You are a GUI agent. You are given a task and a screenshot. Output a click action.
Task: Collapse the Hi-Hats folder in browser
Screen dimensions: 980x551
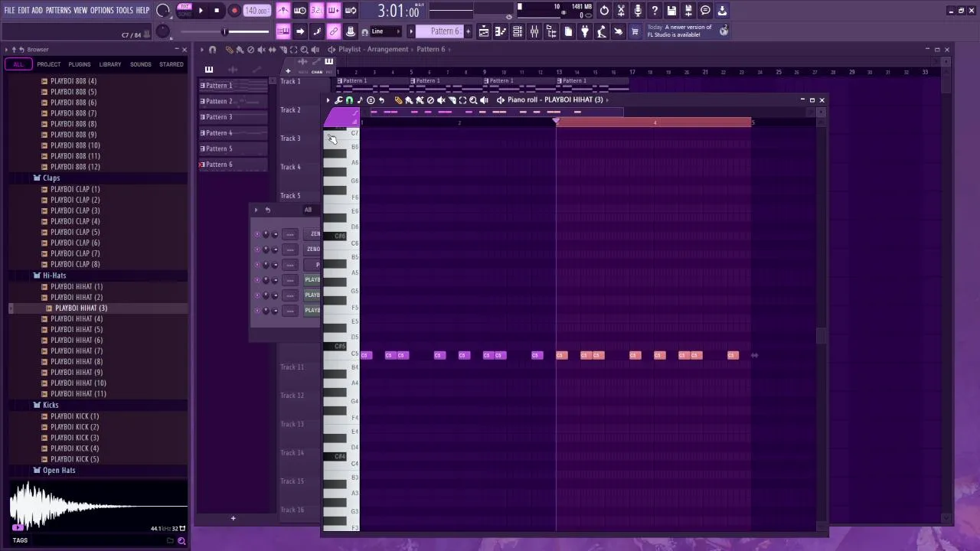[54, 275]
